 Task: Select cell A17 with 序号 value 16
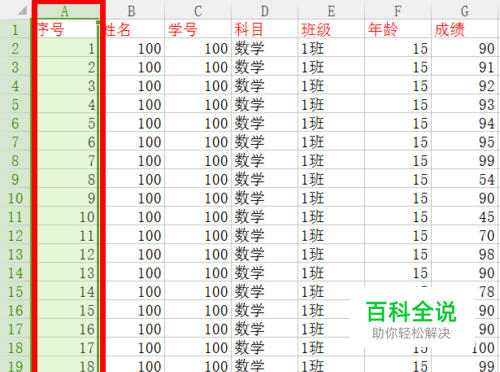(x=65, y=329)
